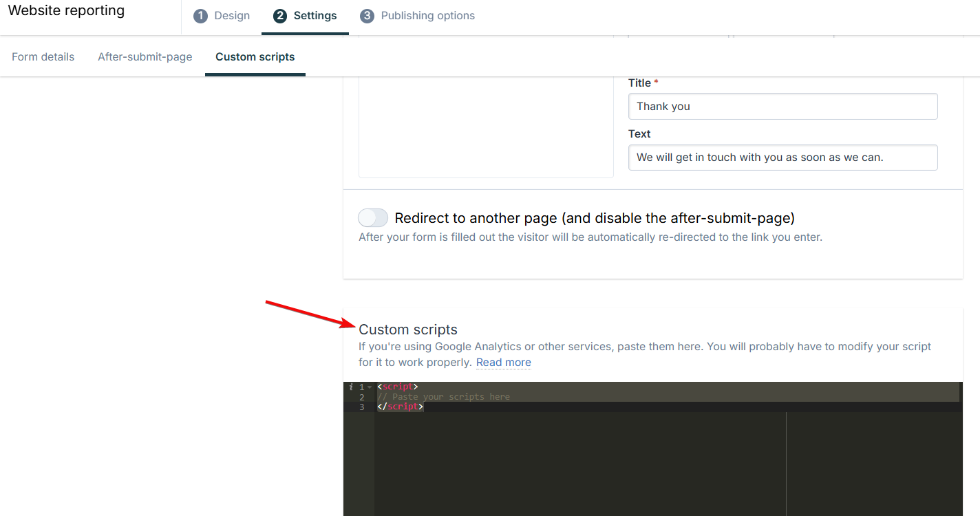Image resolution: width=980 pixels, height=516 pixels.
Task: Click line number 3 in editor gutter
Action: pyautogui.click(x=362, y=407)
